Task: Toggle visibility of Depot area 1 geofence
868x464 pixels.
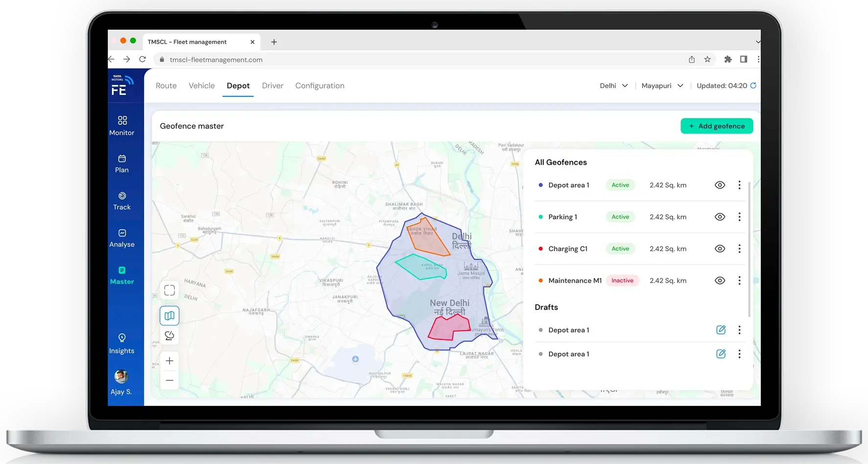Action: click(720, 185)
